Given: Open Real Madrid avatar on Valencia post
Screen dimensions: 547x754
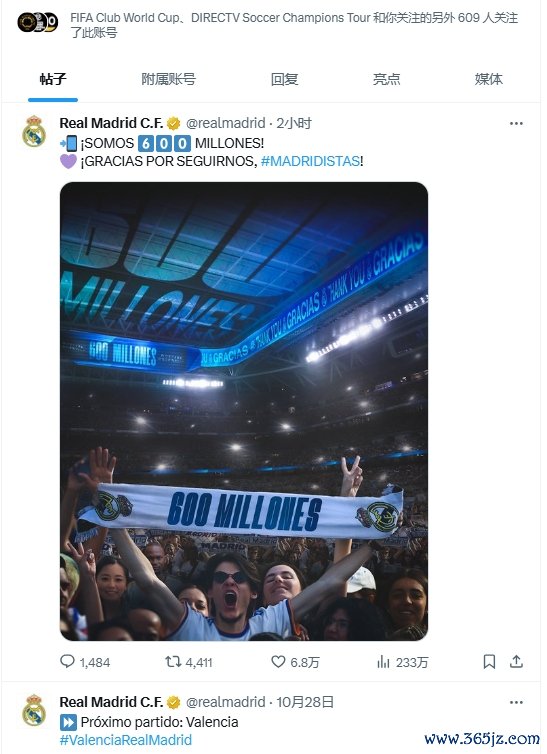Looking at the screenshot, I should click(x=34, y=710).
